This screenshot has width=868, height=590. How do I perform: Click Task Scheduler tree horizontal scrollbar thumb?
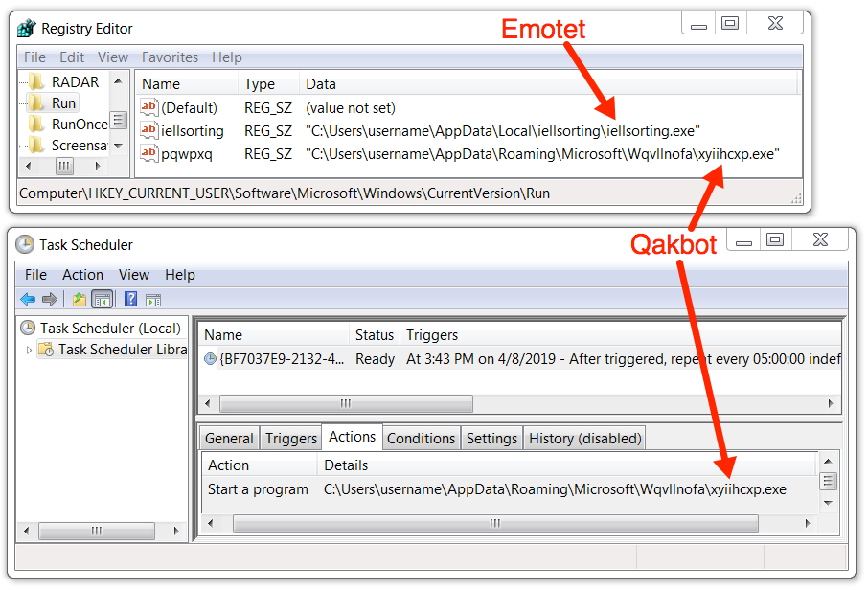tap(97, 531)
